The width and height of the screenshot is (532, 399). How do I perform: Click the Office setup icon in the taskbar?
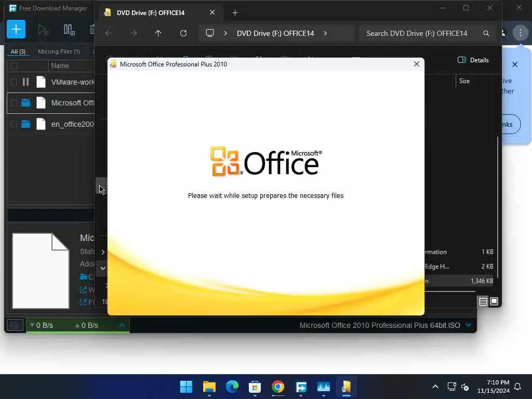click(347, 387)
